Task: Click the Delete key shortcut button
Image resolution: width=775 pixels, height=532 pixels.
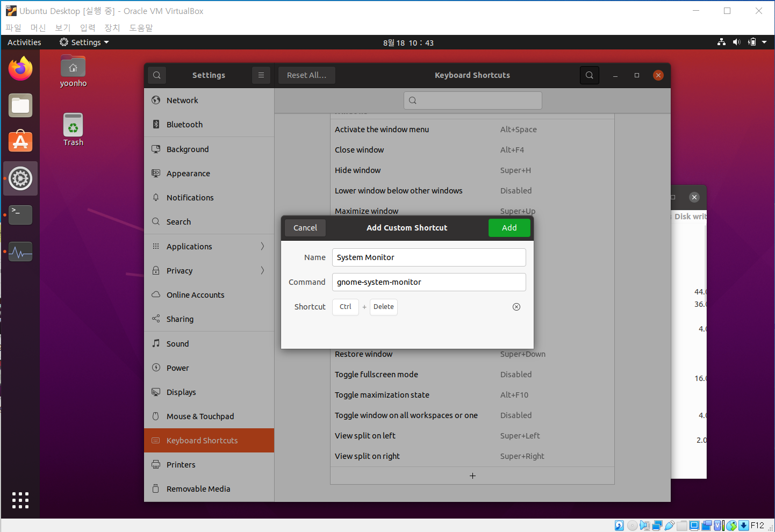Action: click(x=384, y=307)
